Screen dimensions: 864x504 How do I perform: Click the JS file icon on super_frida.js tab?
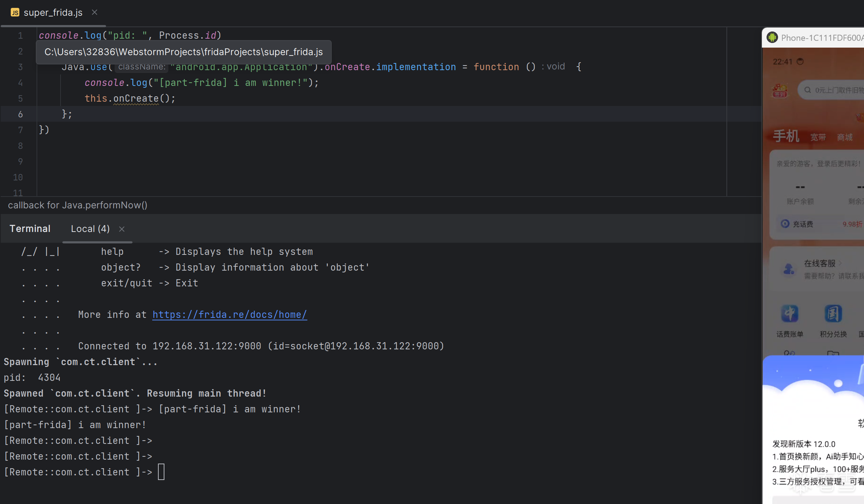(15, 13)
